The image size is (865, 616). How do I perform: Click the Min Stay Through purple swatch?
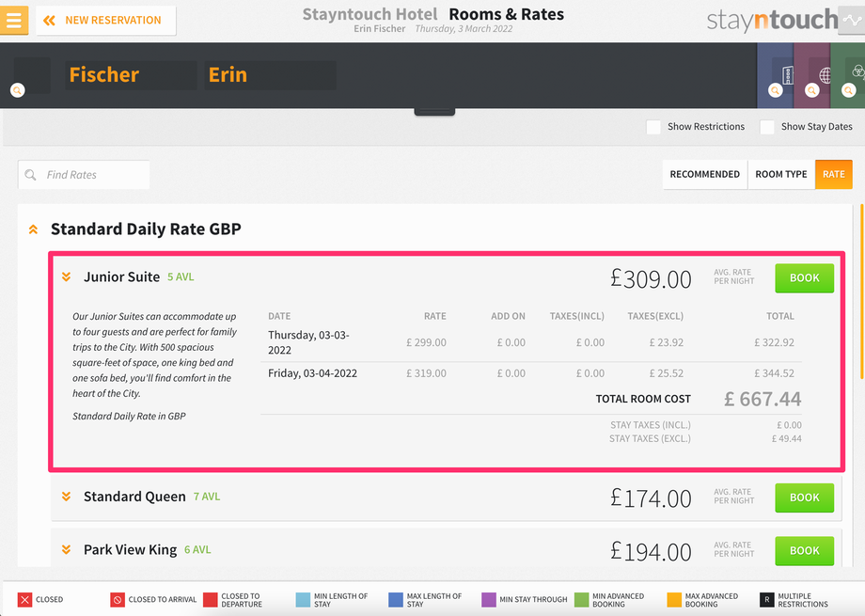(489, 599)
